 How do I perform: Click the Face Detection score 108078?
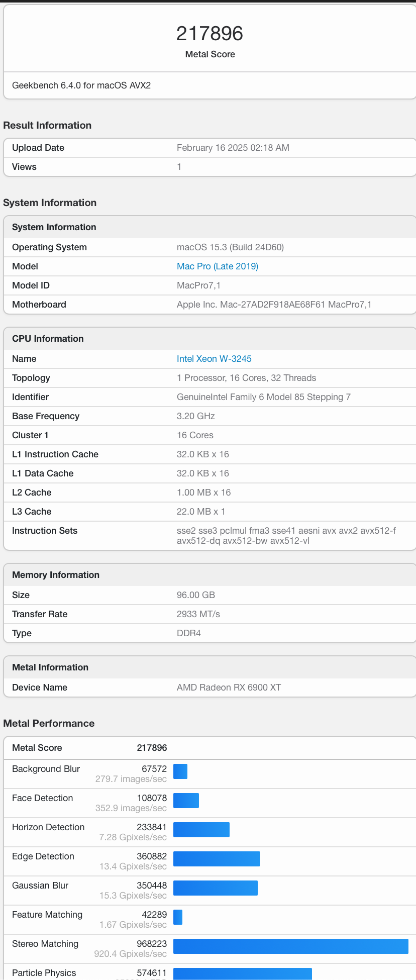click(x=152, y=798)
